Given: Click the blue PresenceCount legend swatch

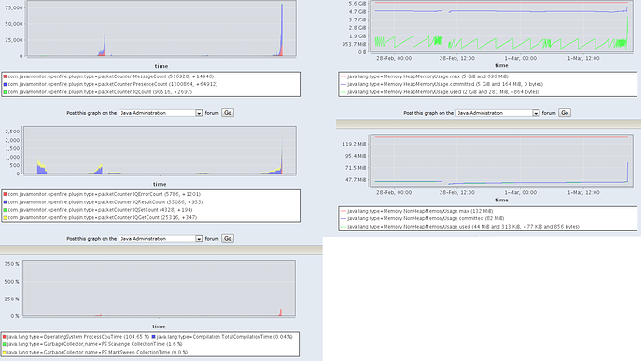Looking at the screenshot, I should (5, 85).
